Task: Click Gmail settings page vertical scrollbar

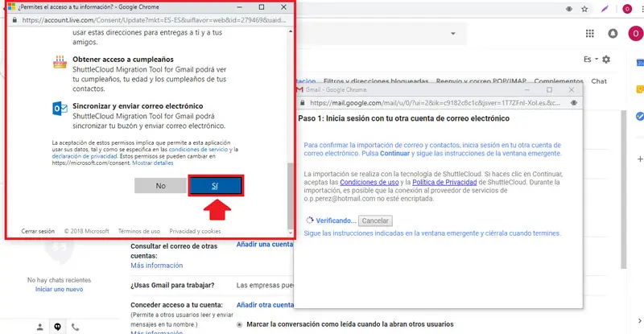Action: pos(623,189)
